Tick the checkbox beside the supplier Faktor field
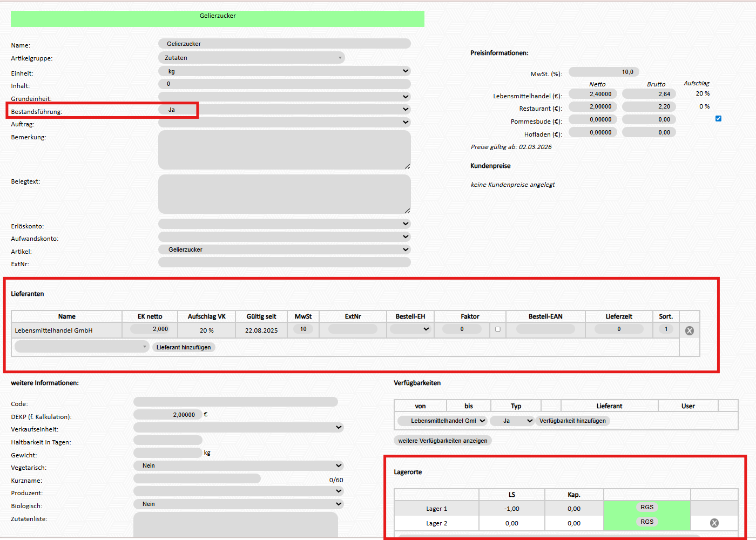 tap(497, 329)
